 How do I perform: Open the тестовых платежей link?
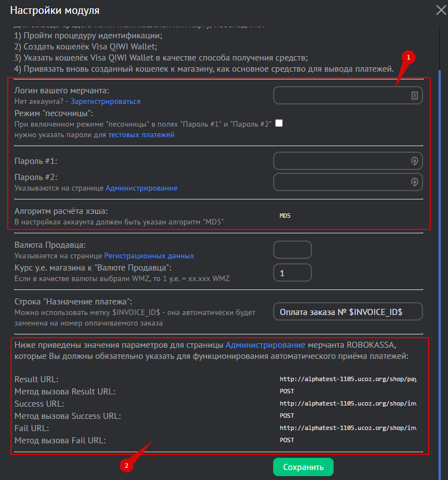point(142,135)
